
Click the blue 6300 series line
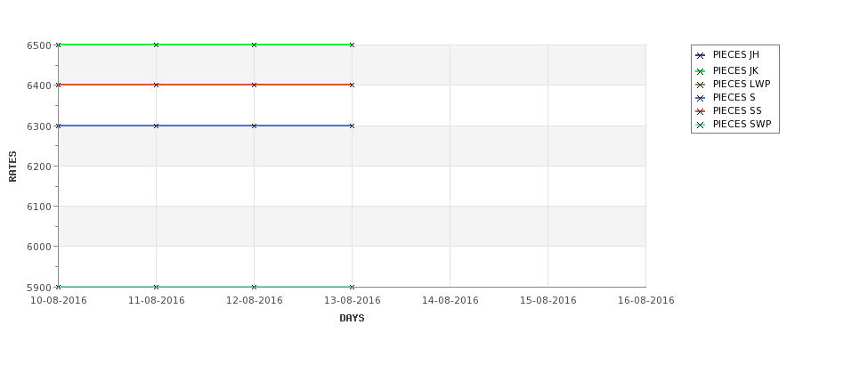coord(205,126)
